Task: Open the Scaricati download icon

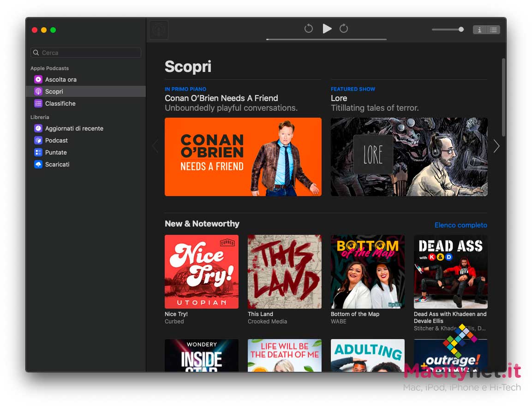Action: (38, 164)
